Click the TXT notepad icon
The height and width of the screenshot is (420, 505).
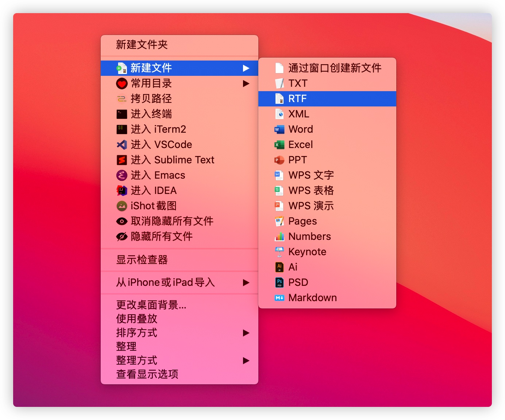pos(280,83)
